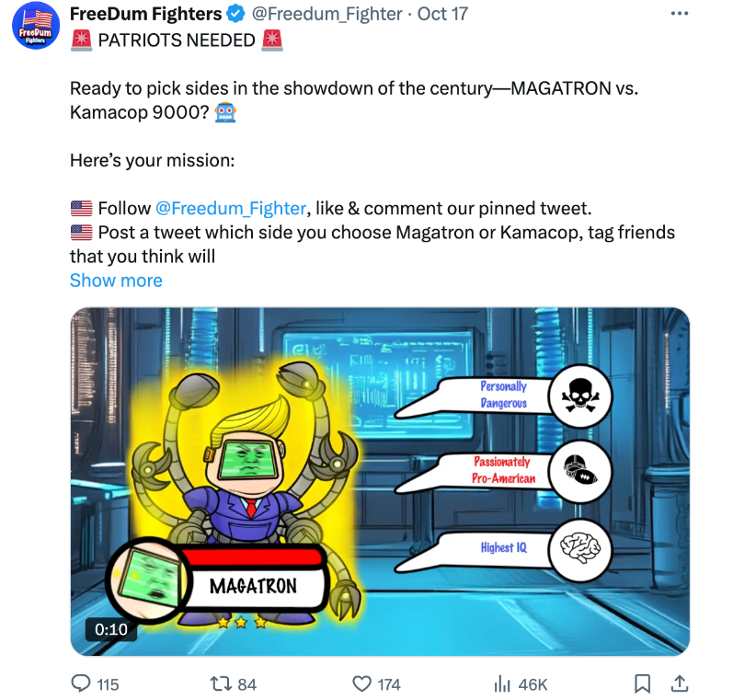Open the three-dot more options menu
Viewport: 733px width, 700px height.
(680, 14)
